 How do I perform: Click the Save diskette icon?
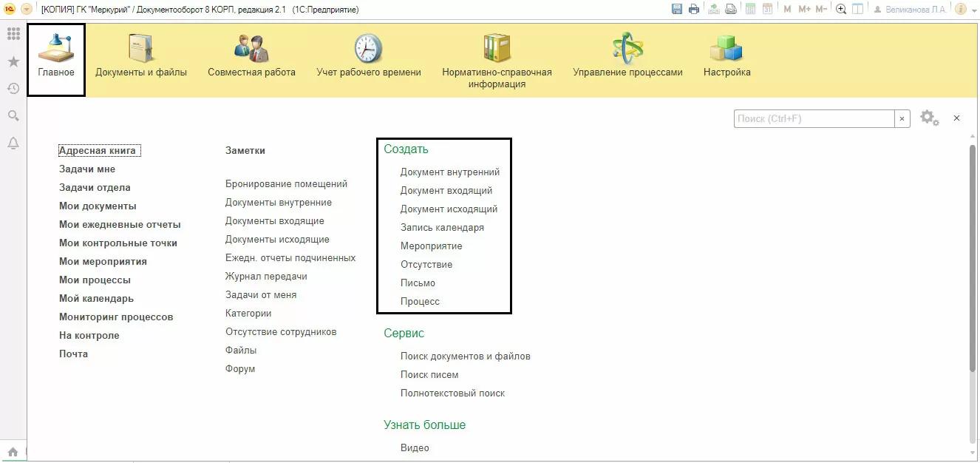677,10
